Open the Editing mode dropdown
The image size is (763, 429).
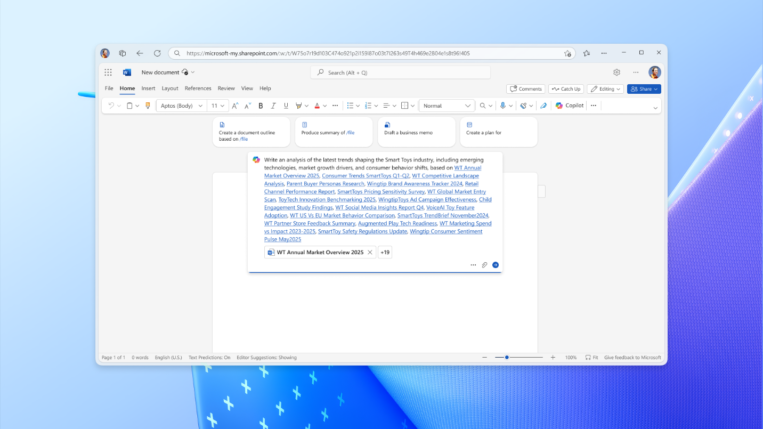coord(607,89)
